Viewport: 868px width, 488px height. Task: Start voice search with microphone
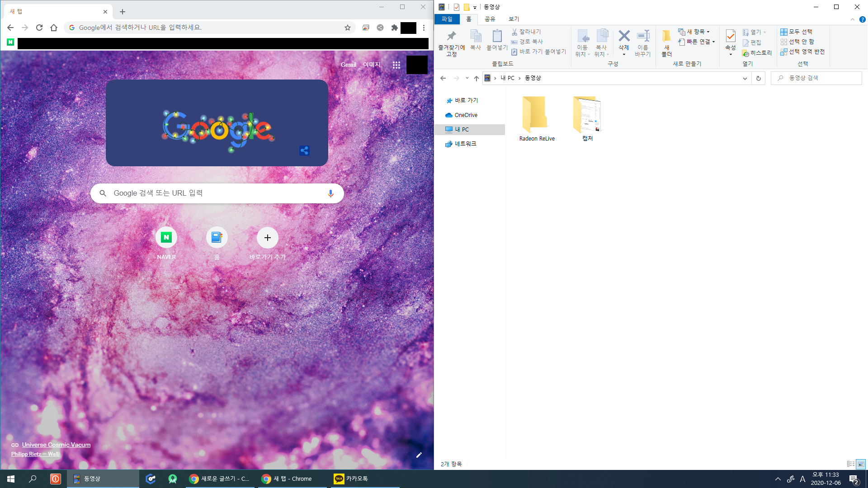click(x=330, y=193)
